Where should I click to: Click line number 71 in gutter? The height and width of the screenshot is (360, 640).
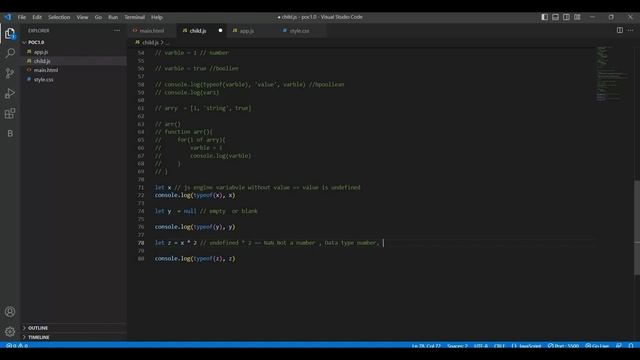(x=141, y=188)
